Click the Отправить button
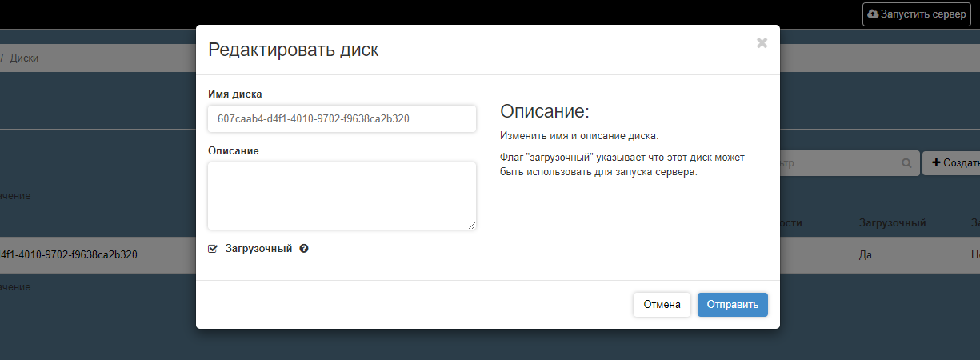The image size is (980, 360). point(733,305)
